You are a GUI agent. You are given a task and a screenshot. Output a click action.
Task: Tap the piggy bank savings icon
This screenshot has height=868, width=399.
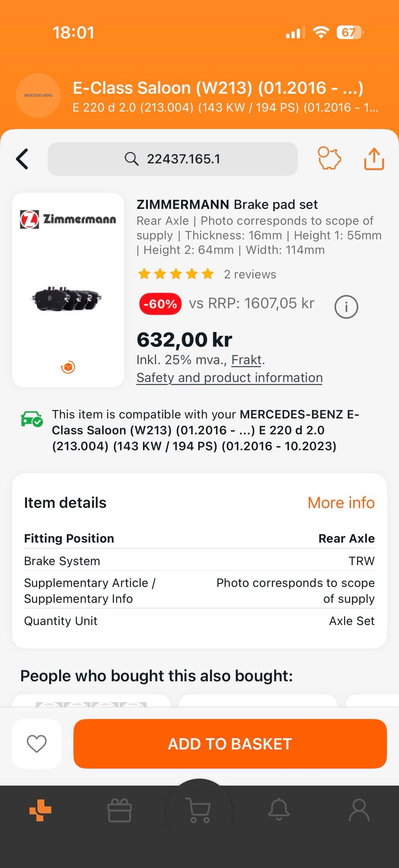(x=329, y=158)
